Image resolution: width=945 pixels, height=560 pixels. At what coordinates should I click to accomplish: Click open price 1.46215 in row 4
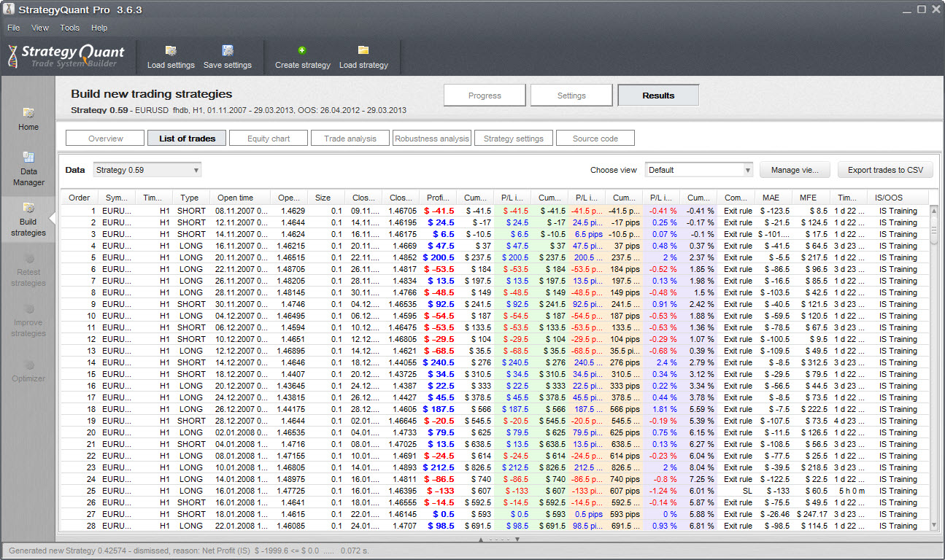290,246
